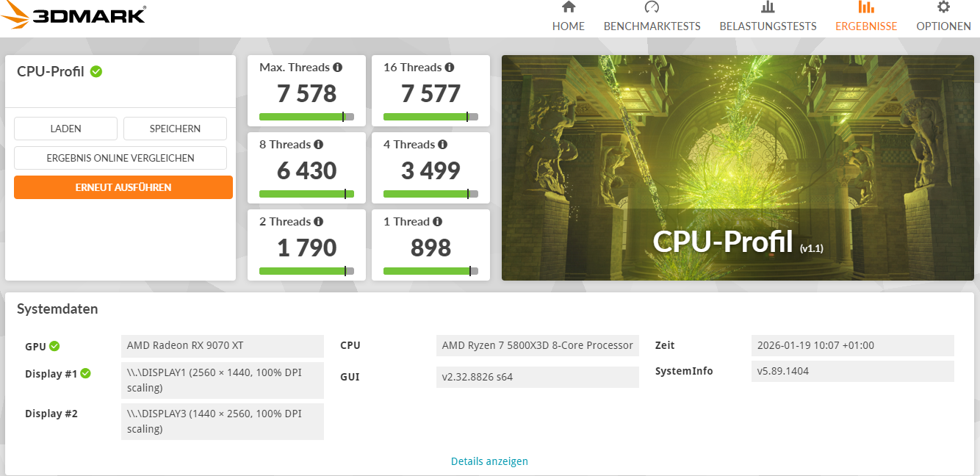Click the 8 Threads score 6 430
Viewport: 980px width, 476px height.
click(306, 170)
